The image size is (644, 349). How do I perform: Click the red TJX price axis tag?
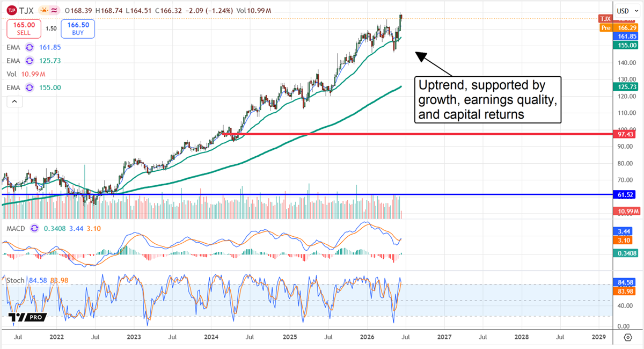(x=606, y=19)
